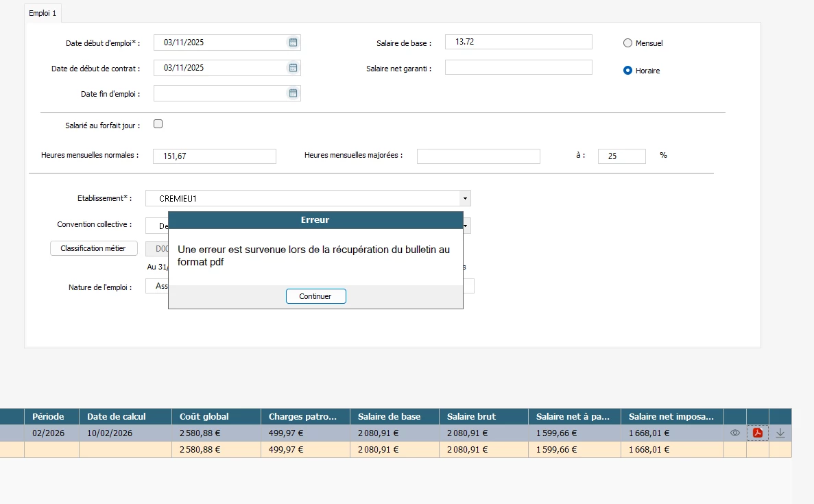Focus the Heures mensuelles majorées field
Screen dimensions: 814x504
pos(478,156)
